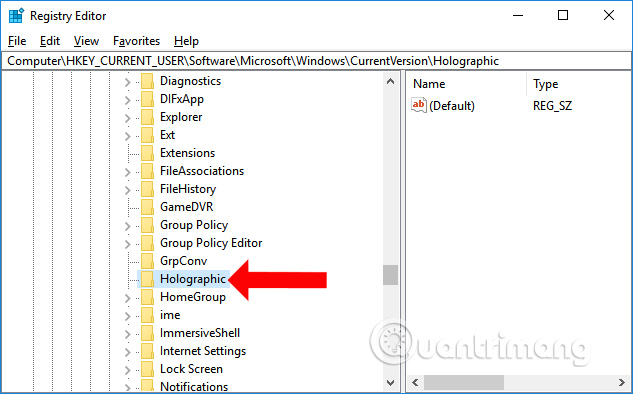This screenshot has width=633, height=394.
Task: Click the Ext folder icon
Action: (x=147, y=135)
